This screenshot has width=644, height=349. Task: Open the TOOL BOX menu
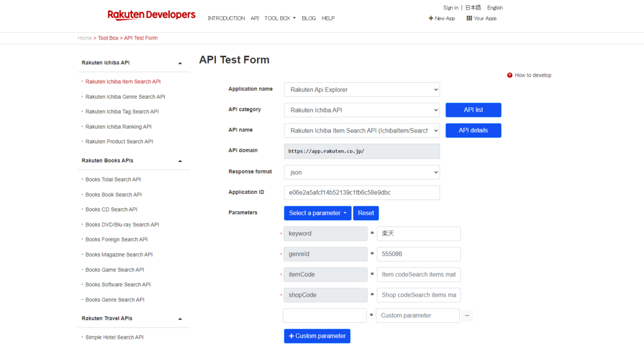(x=280, y=18)
